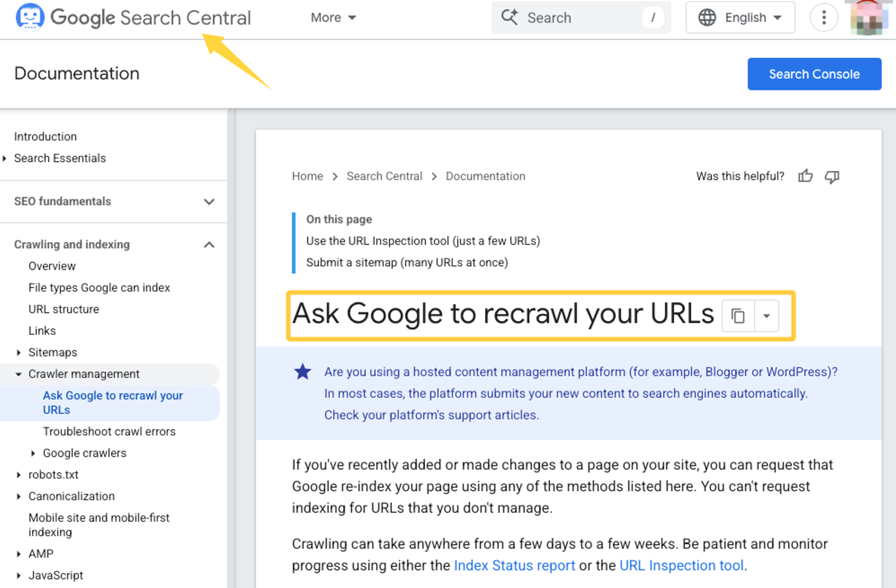Focus the Search input field
This screenshot has height=588, width=896.
581,17
